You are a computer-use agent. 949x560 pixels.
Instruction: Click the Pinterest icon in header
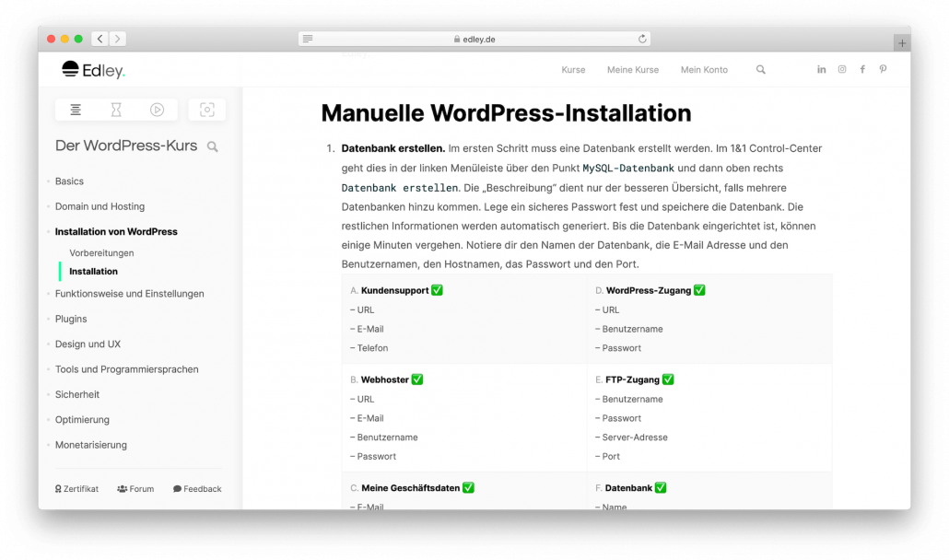[x=883, y=68]
